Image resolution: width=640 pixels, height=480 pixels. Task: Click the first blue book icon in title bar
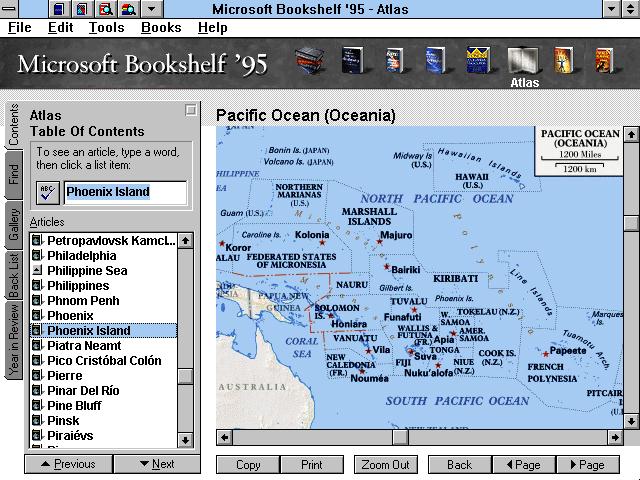click(59, 9)
